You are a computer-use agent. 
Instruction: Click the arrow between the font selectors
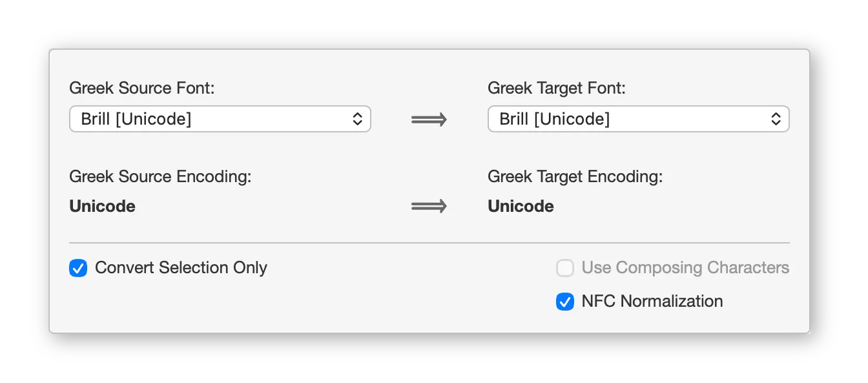429,119
